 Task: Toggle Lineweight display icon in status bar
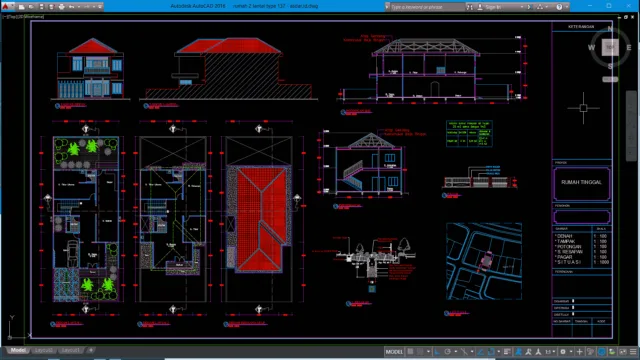pyautogui.click(x=507, y=351)
